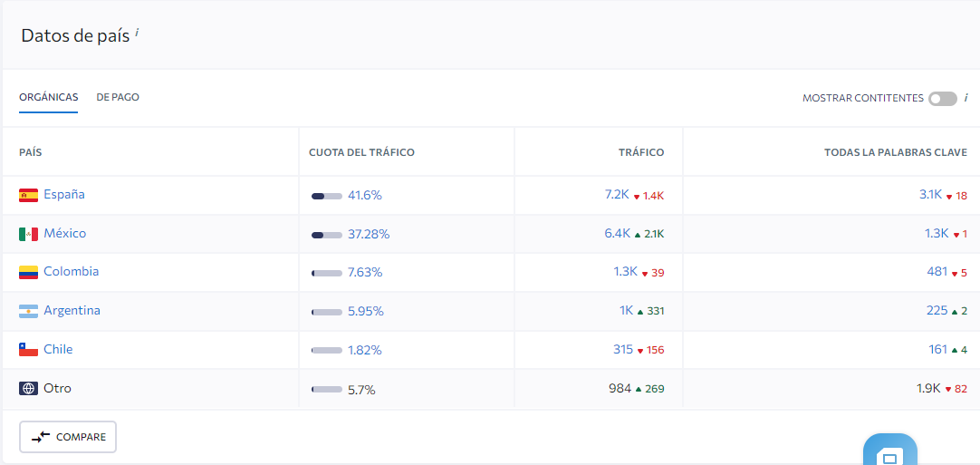
Task: Click México traffic value 6.4K
Action: tap(617, 234)
